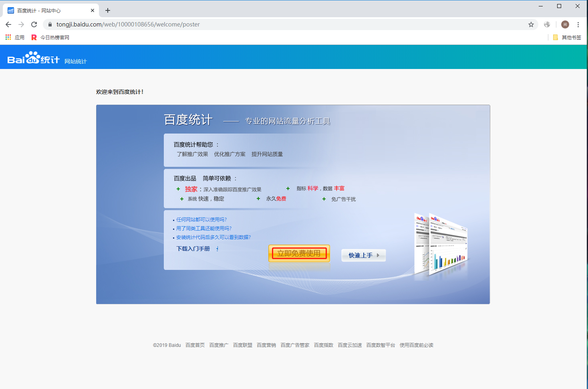Open the apps grid shortcut (应用)
The height and width of the screenshot is (389, 588).
pos(15,37)
